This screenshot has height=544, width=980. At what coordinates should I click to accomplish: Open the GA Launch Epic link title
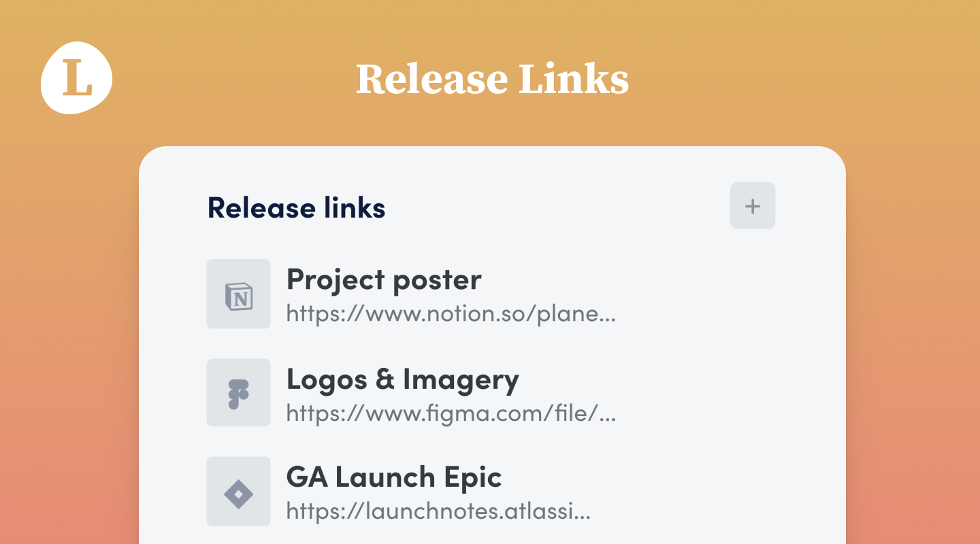(x=394, y=477)
